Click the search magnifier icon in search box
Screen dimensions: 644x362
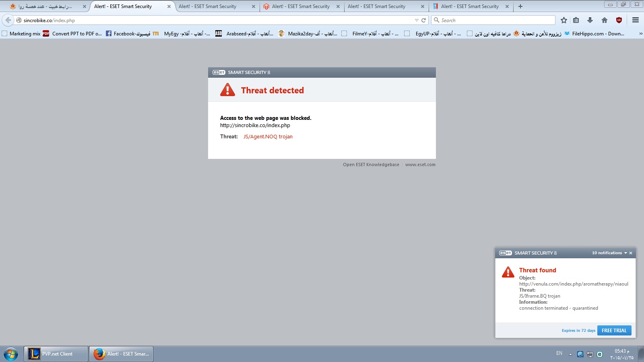[436, 20]
